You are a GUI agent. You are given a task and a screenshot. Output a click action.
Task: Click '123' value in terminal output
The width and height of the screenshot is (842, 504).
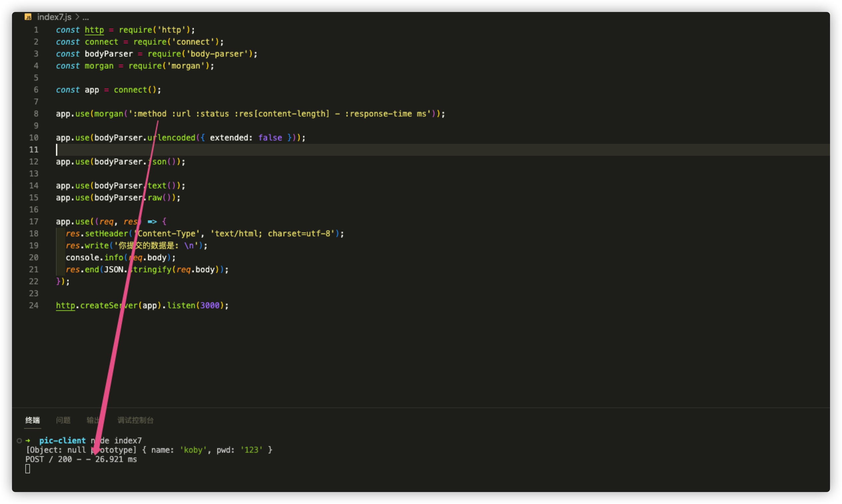coord(251,450)
